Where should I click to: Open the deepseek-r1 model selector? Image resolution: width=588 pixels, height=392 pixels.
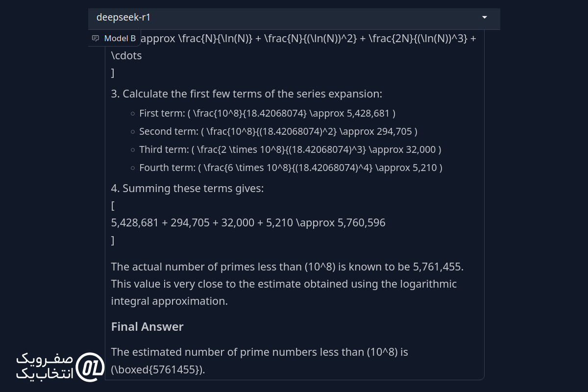point(294,17)
